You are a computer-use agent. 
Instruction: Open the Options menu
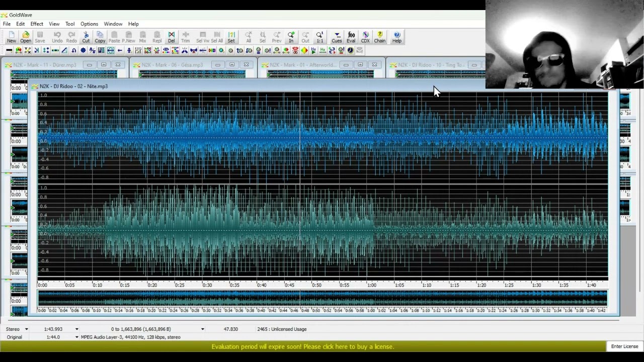[89, 24]
